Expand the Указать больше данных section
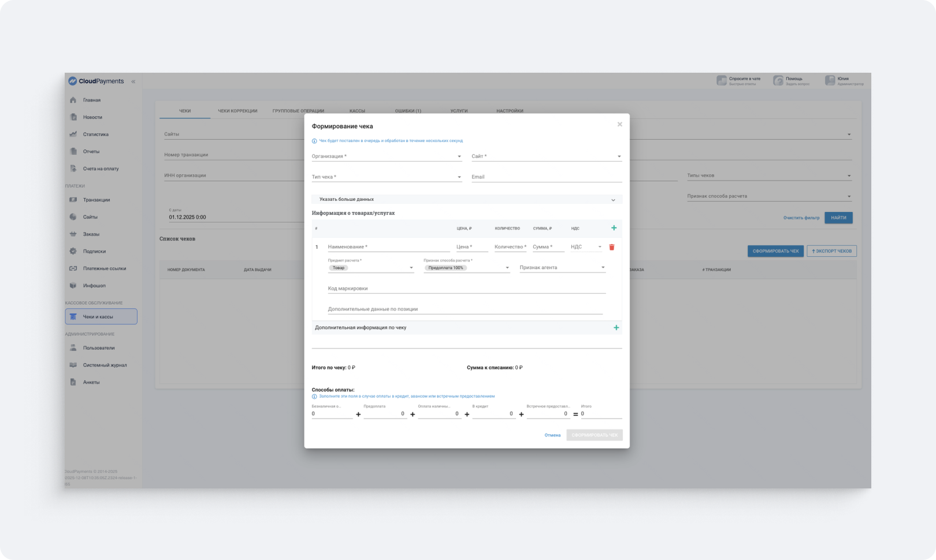This screenshot has width=936, height=560. pyautogui.click(x=467, y=200)
